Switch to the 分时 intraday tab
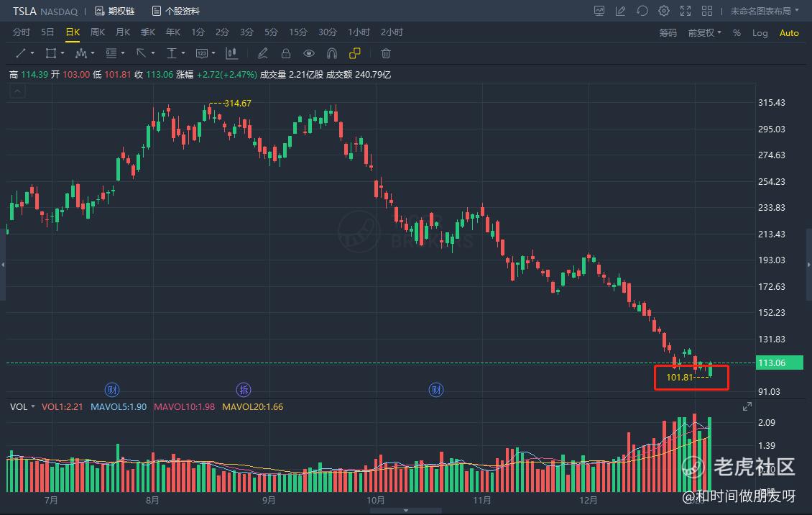Viewport: 812px width, 515px height. click(22, 32)
